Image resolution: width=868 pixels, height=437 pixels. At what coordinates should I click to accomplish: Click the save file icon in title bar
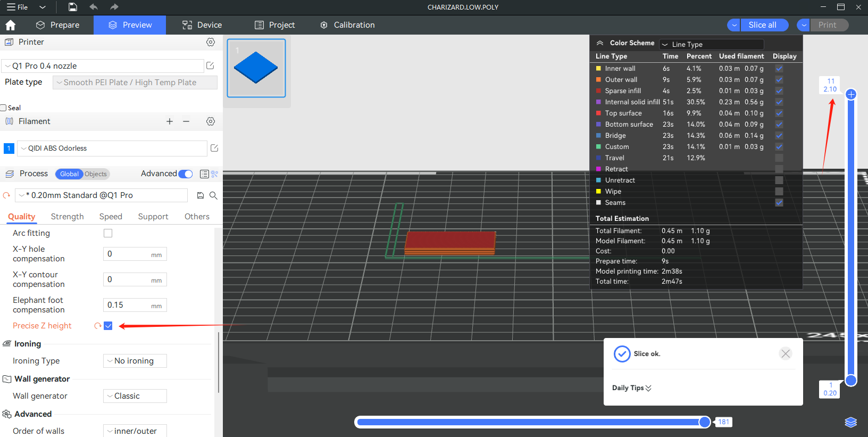pos(73,7)
